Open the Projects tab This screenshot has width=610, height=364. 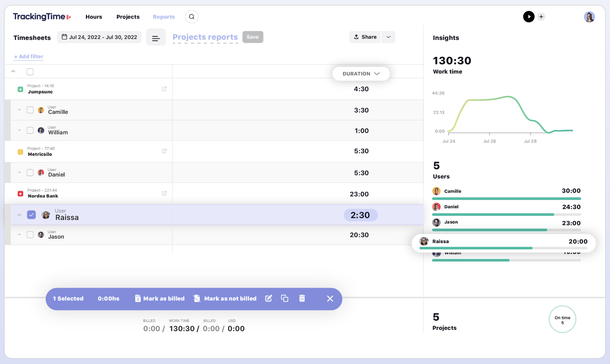tap(128, 17)
